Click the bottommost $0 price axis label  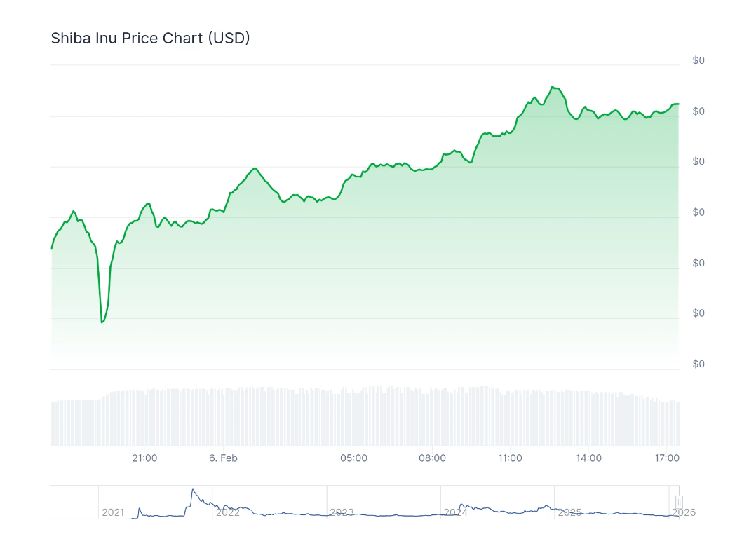698,364
